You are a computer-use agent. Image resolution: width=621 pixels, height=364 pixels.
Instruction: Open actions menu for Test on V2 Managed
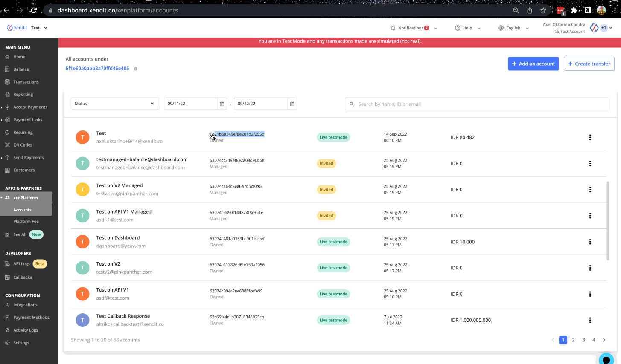[x=590, y=189]
